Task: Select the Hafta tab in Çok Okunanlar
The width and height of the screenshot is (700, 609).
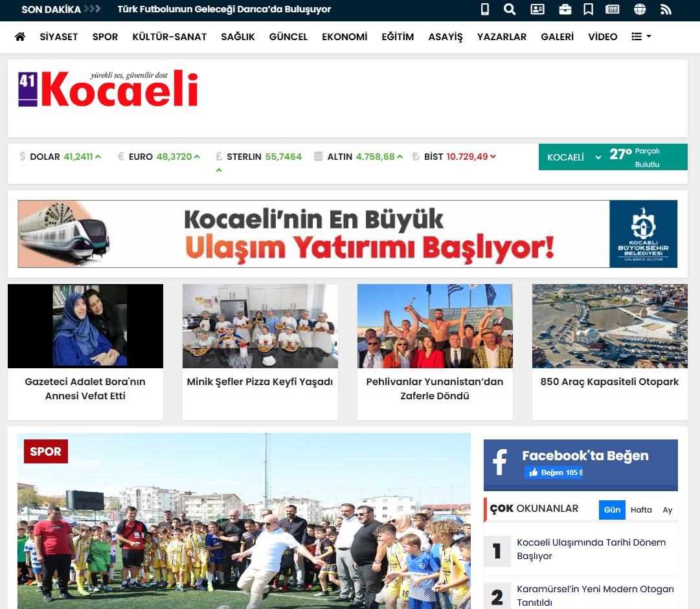Action: click(x=641, y=509)
